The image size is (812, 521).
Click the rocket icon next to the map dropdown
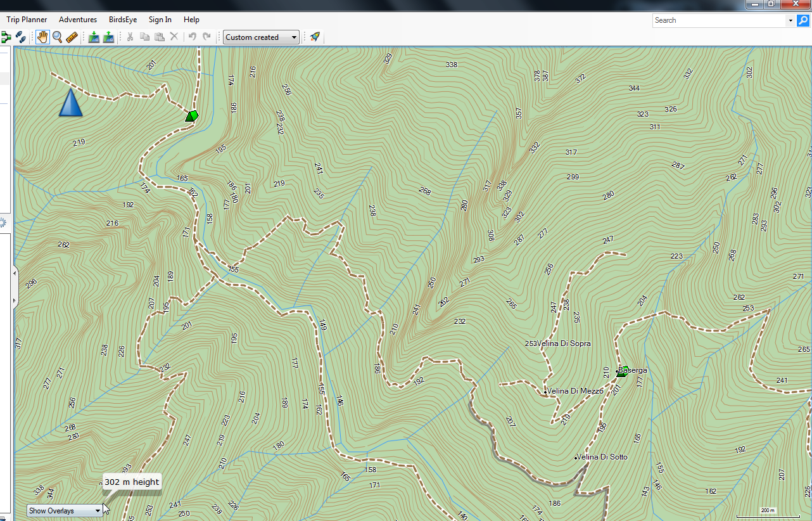314,36
